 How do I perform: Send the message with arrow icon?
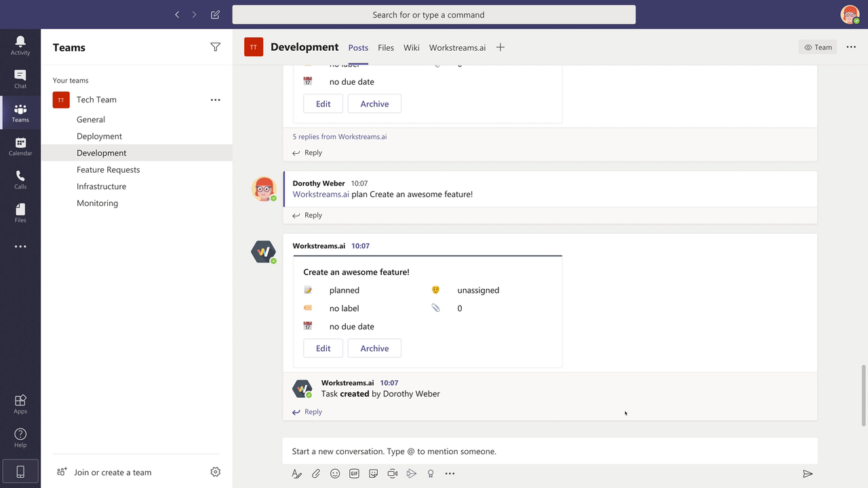(808, 474)
